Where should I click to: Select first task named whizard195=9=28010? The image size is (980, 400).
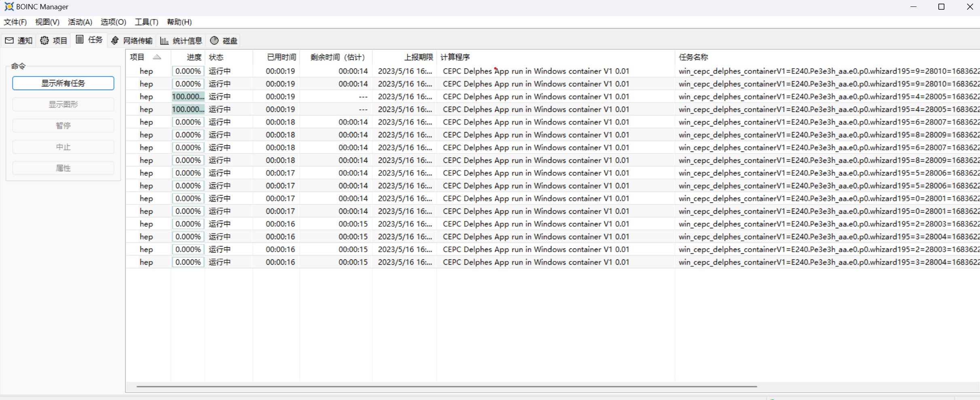tap(829, 71)
